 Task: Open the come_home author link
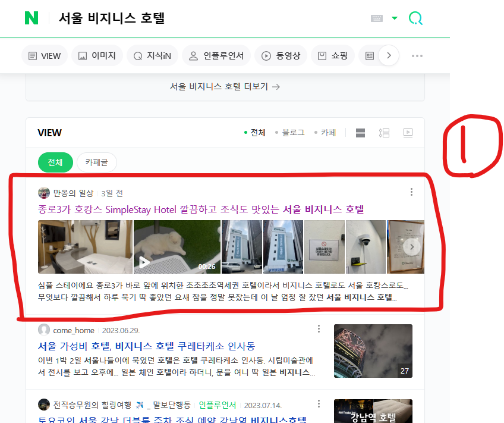coord(74,330)
